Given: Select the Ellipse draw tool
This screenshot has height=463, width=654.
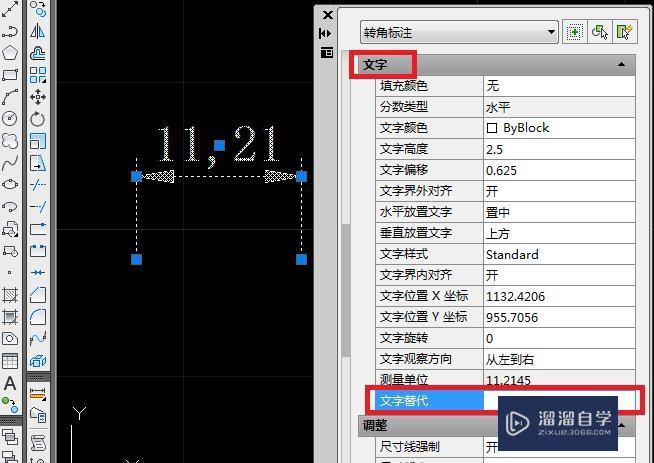Looking at the screenshot, I should click(x=9, y=184).
